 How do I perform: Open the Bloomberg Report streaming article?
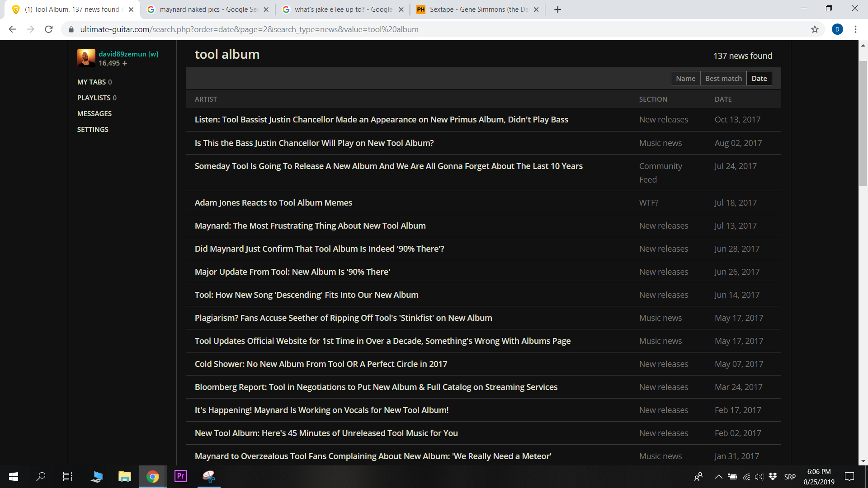(x=376, y=387)
